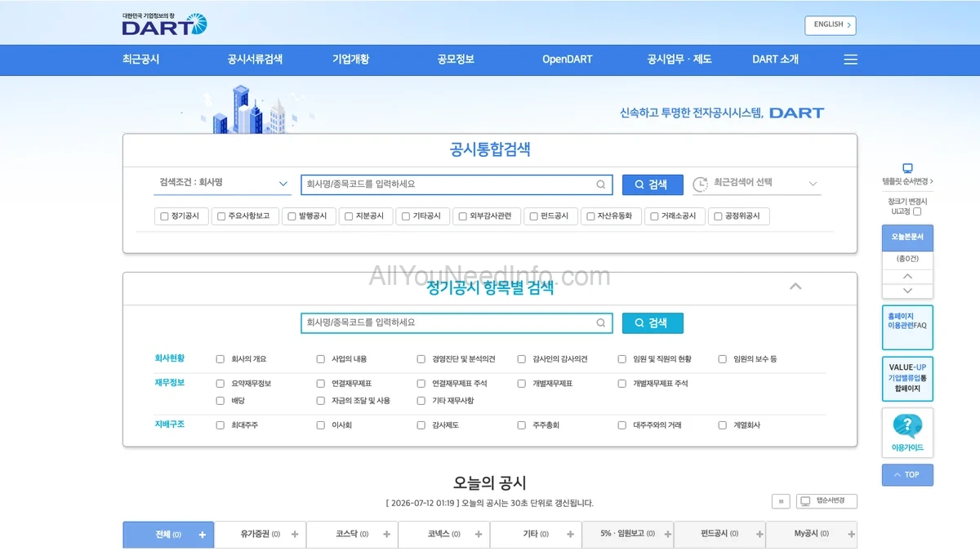Open VALUE-UP 기업밸류업 통합페이지 link

(x=907, y=379)
